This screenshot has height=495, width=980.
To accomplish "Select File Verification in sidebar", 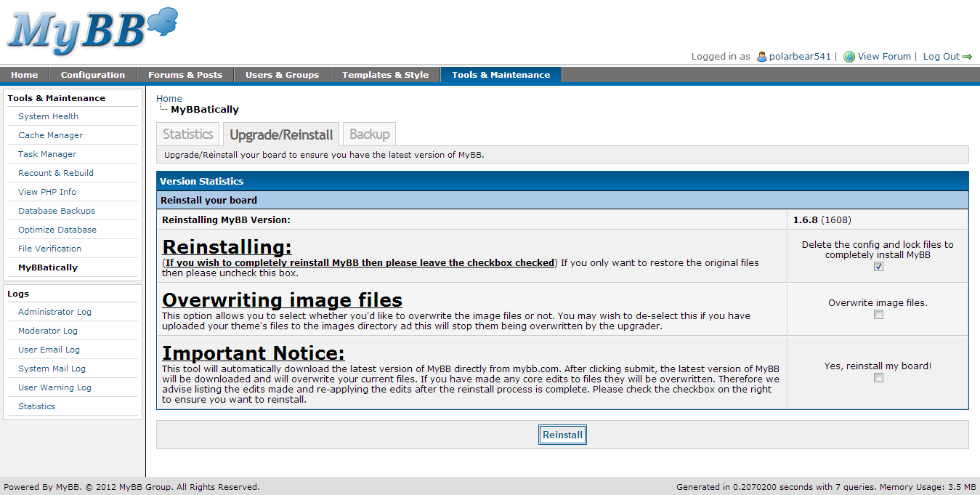I will 49,249.
